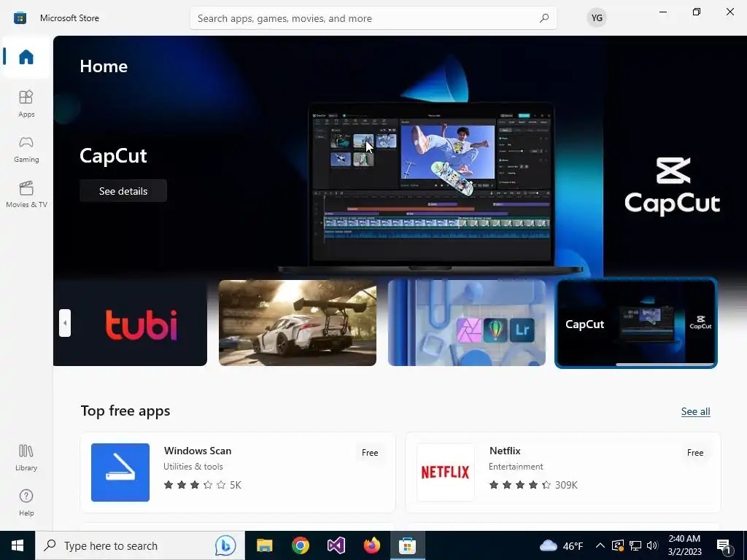The image size is (747, 560).
Task: Click the 5K rating count for Windows Scan
Action: [236, 485]
